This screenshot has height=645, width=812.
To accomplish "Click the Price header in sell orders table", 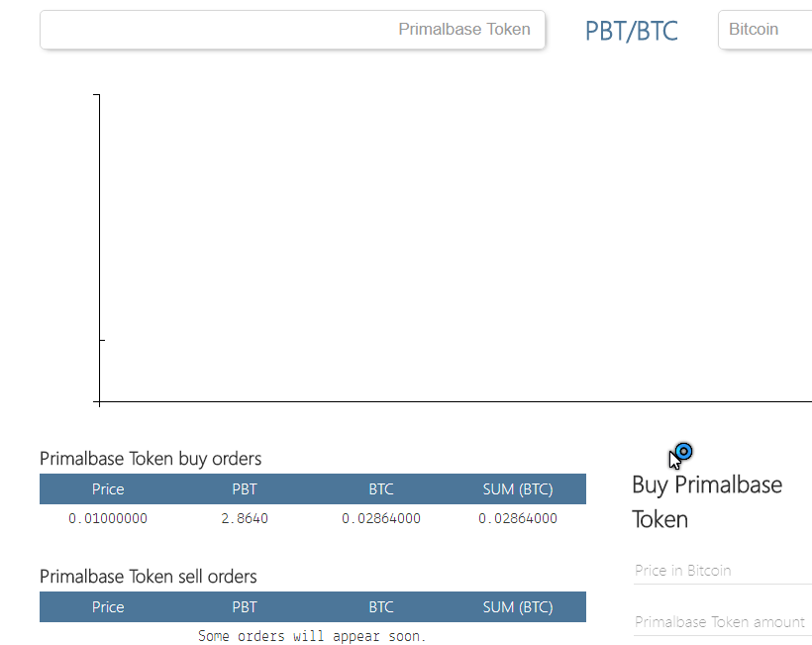I will pos(108,606).
